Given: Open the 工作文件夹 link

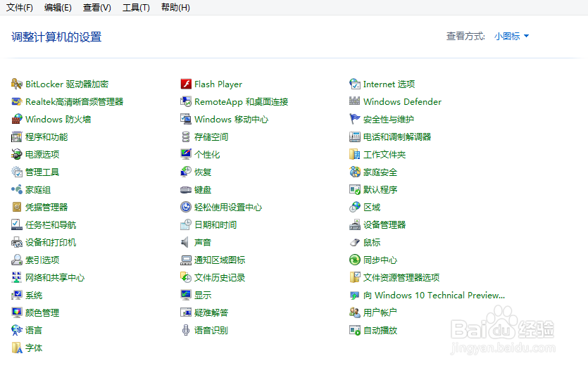Looking at the screenshot, I should (x=384, y=154).
